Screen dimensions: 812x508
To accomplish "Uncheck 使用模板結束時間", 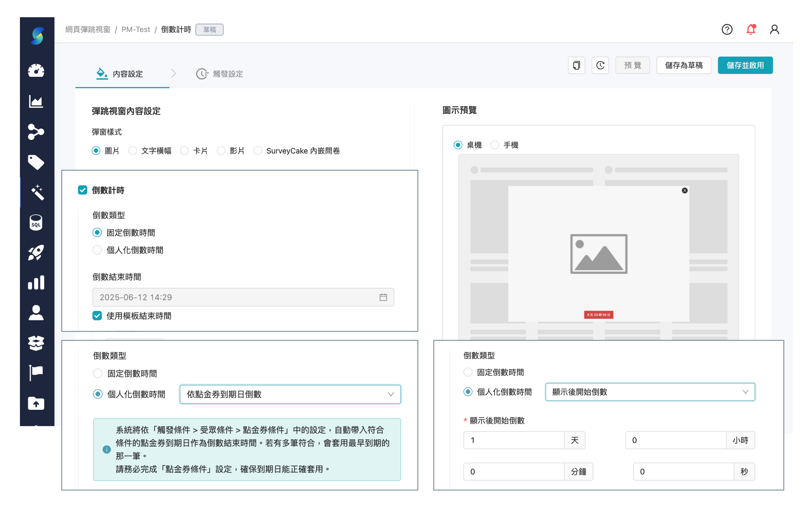I will [97, 316].
